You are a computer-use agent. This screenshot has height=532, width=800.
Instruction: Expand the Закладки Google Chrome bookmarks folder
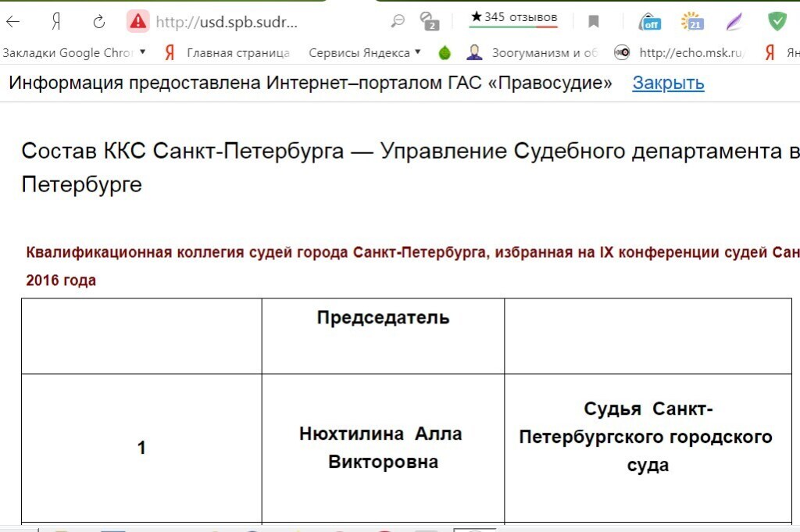pos(74,53)
